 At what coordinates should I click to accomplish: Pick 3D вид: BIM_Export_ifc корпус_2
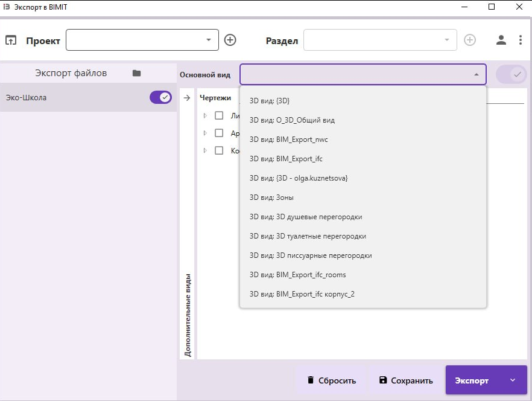coord(363,294)
